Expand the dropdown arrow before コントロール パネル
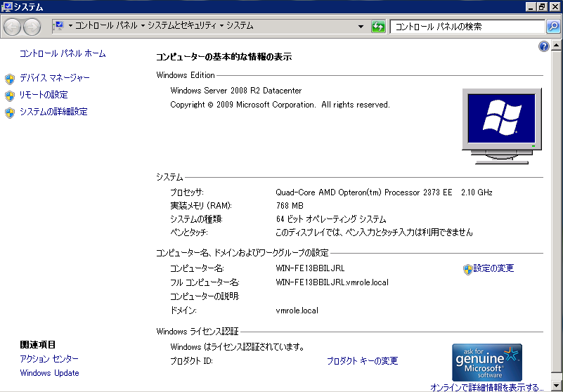 pos(70,26)
